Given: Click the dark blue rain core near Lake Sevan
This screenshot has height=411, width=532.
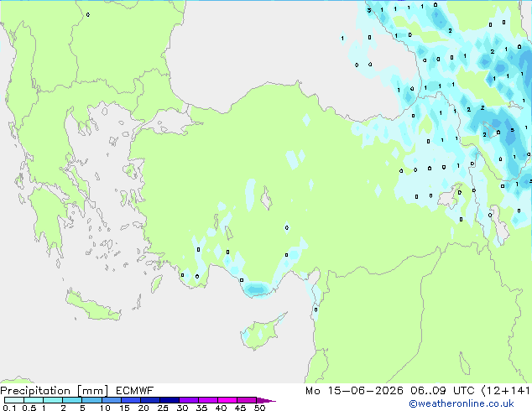Looking at the screenshot, I should coord(511,136).
